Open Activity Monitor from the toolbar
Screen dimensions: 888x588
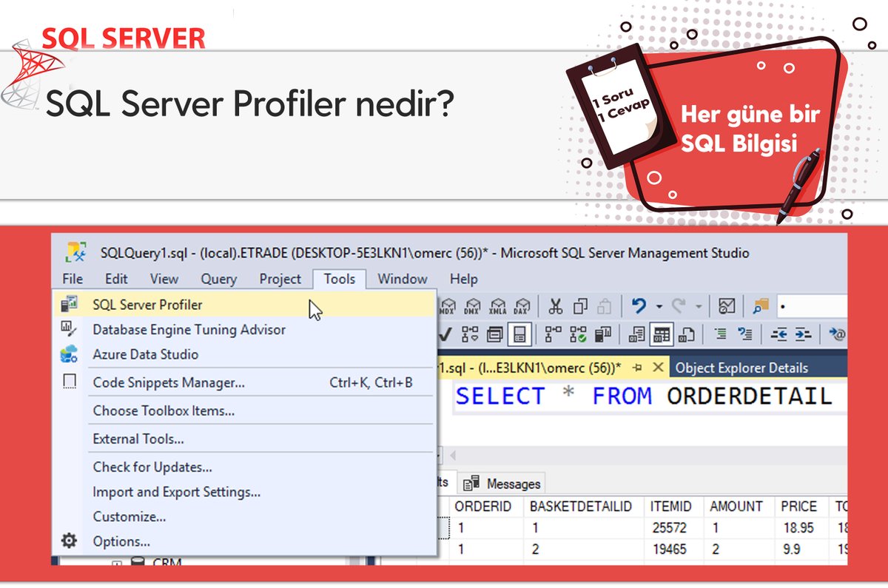point(727,306)
